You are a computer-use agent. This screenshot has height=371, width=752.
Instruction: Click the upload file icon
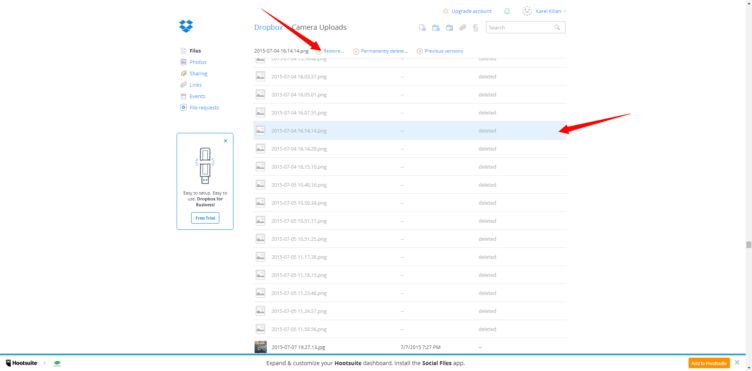click(422, 28)
